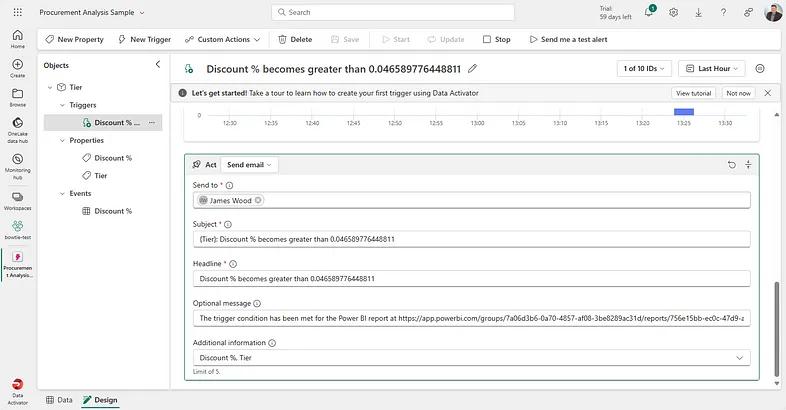This screenshot has width=786, height=410.
Task: Open the Last Hour time range dropdown
Action: click(712, 69)
